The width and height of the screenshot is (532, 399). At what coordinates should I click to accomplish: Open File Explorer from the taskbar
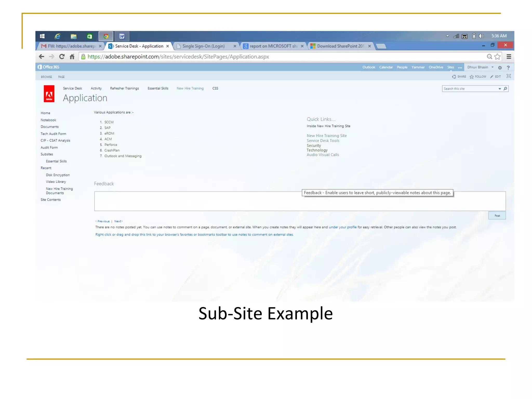pyautogui.click(x=74, y=36)
